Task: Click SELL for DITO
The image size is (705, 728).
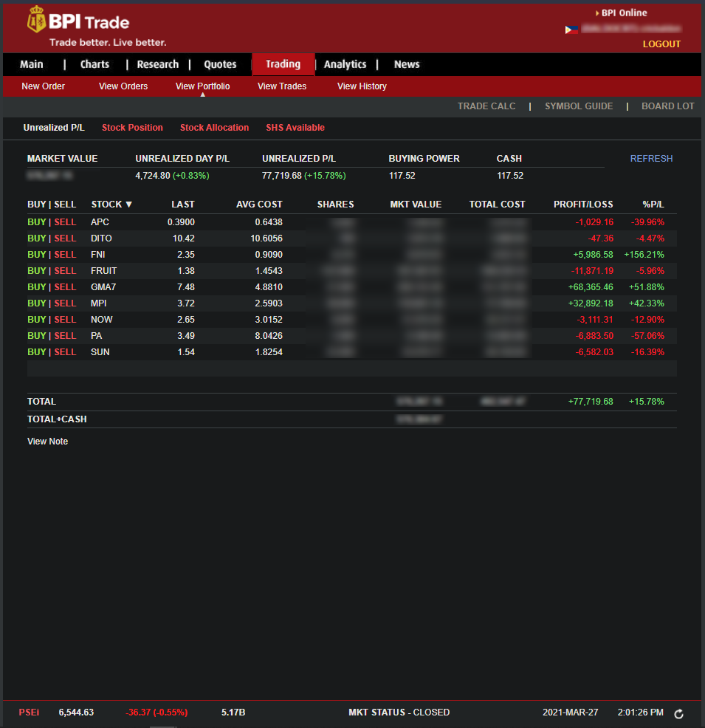Action: (65, 238)
